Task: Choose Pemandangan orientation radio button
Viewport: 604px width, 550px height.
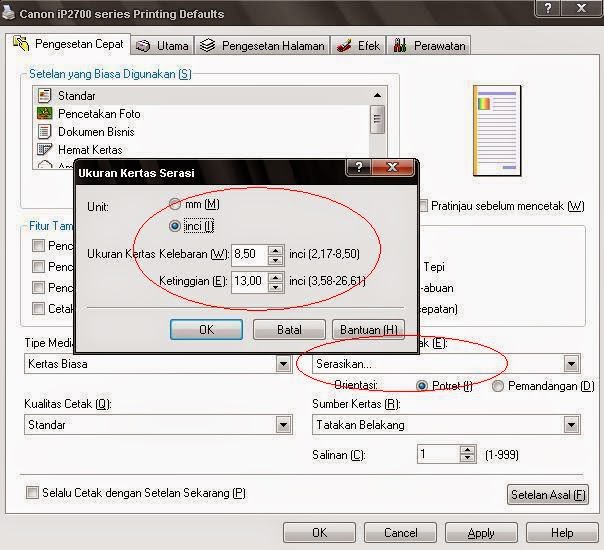Action: tap(498, 386)
